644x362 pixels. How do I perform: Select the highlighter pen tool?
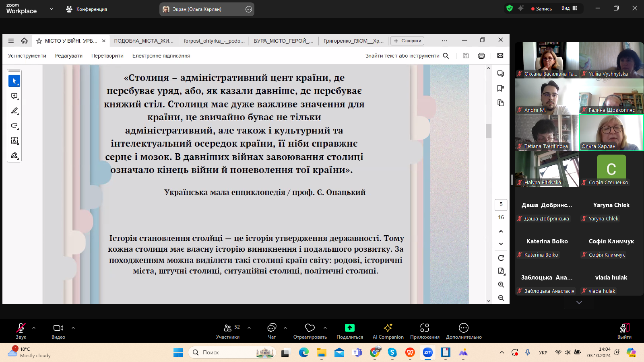14,111
